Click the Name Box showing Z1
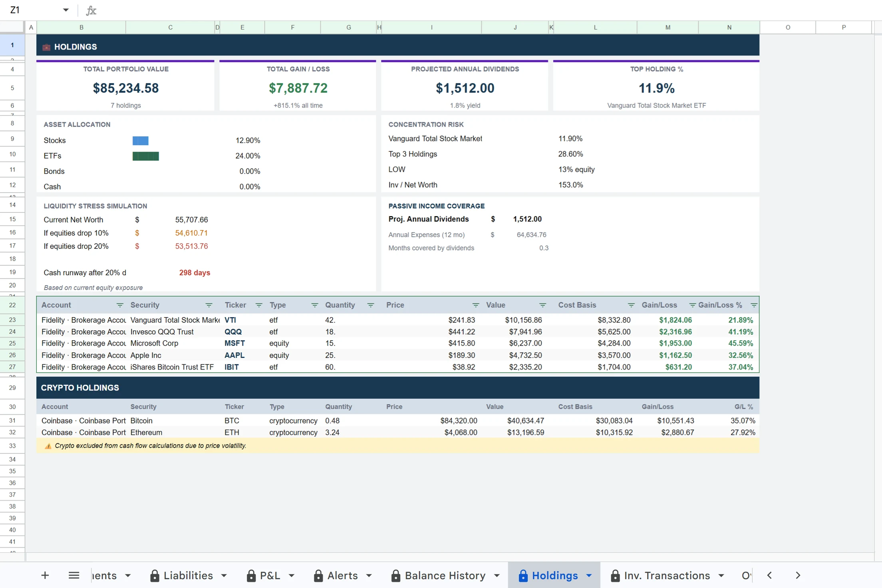This screenshot has height=588, width=882. (32, 10)
